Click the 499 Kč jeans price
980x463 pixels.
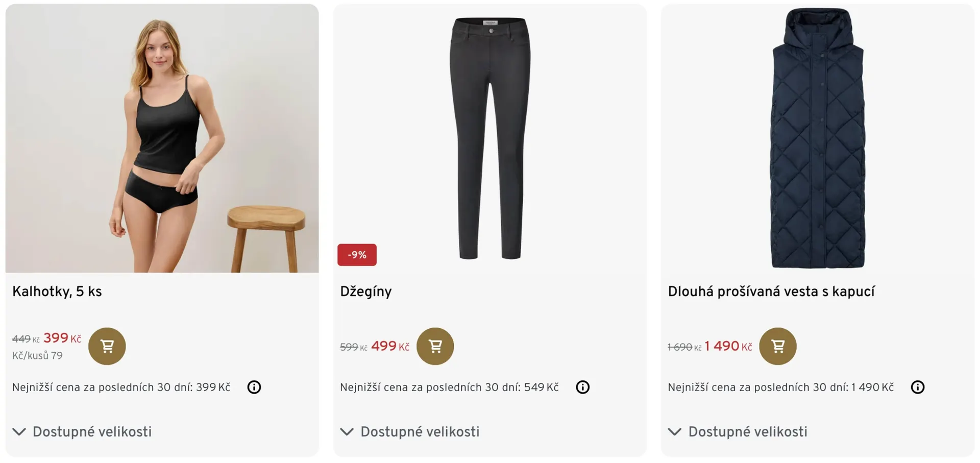pyautogui.click(x=390, y=346)
